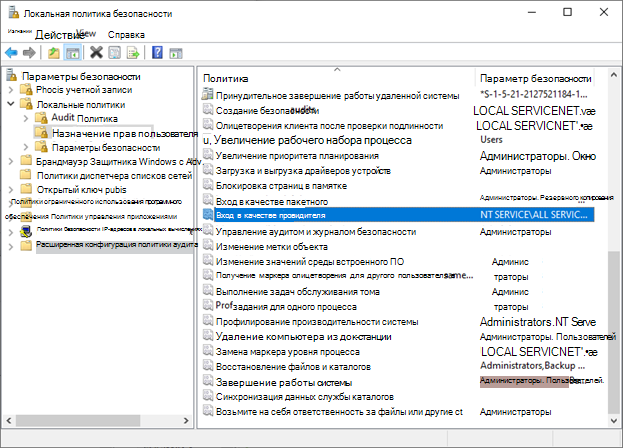This screenshot has width=623, height=448.
Task: Select Управление аудитом и журналом безопасности policy
Action: point(315,232)
